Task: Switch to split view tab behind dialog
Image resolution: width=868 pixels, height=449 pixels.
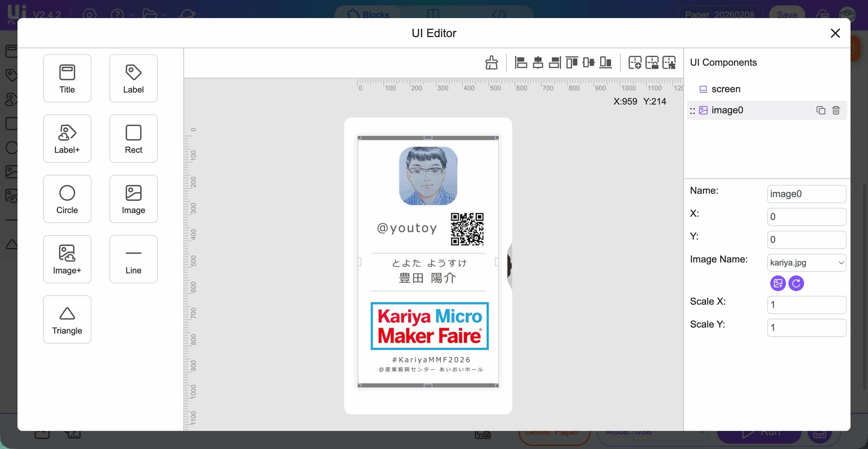Action: click(x=433, y=14)
